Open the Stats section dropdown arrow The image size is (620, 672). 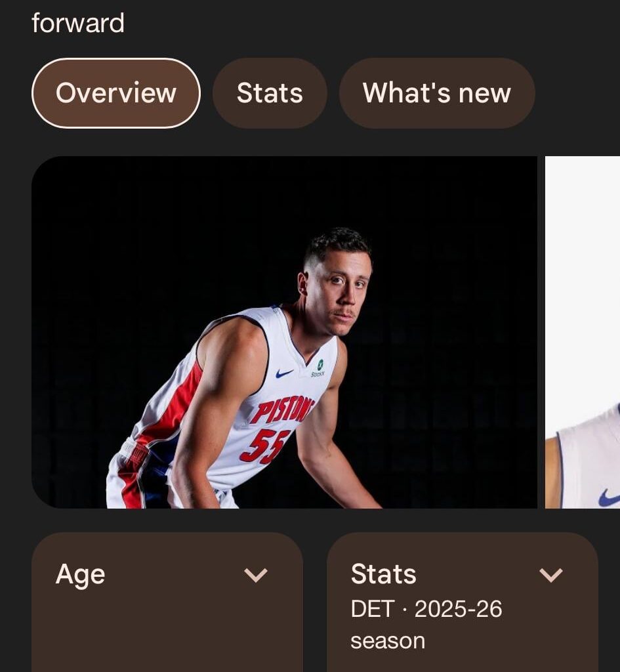[552, 577]
